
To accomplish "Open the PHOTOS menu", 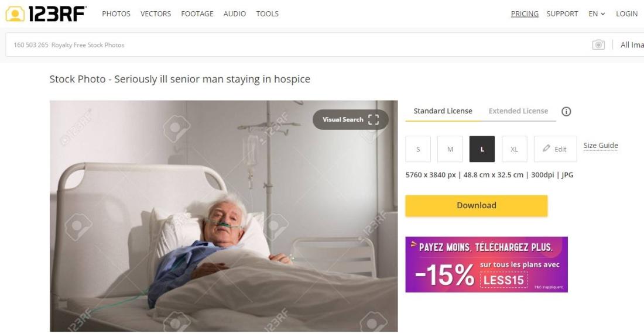I will pos(117,13).
